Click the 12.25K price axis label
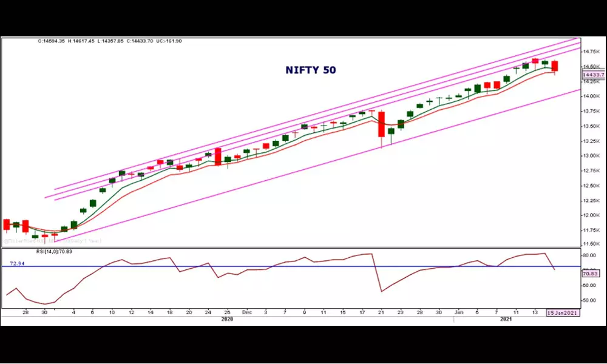The image size is (607, 364). pyautogui.click(x=592, y=200)
